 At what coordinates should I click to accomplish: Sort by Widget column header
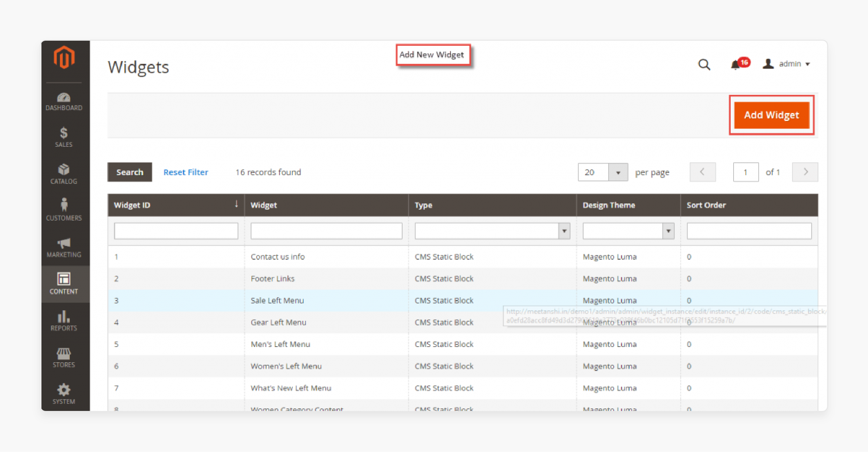(x=326, y=205)
